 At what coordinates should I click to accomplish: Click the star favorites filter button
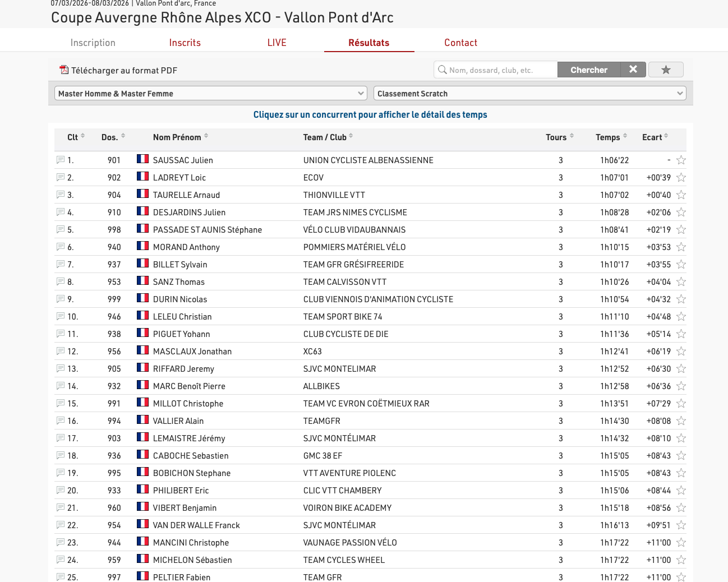coord(666,70)
